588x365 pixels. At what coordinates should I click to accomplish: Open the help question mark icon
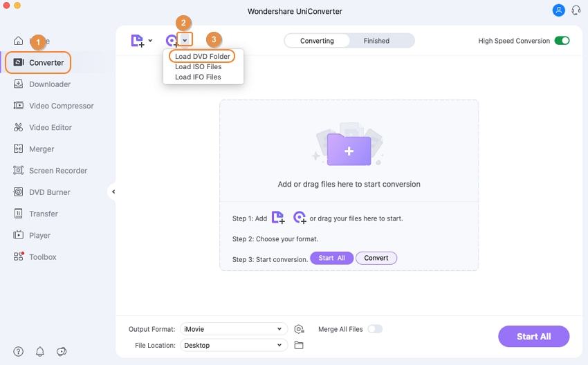[x=19, y=351]
